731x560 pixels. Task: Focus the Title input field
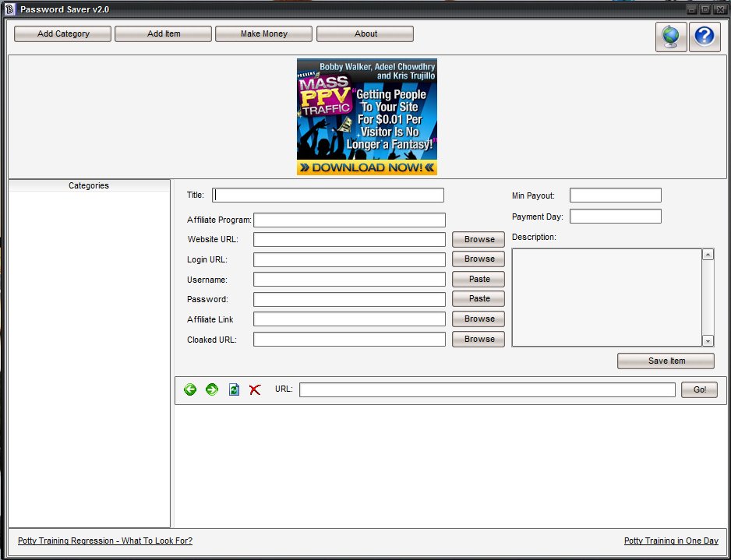tap(328, 195)
